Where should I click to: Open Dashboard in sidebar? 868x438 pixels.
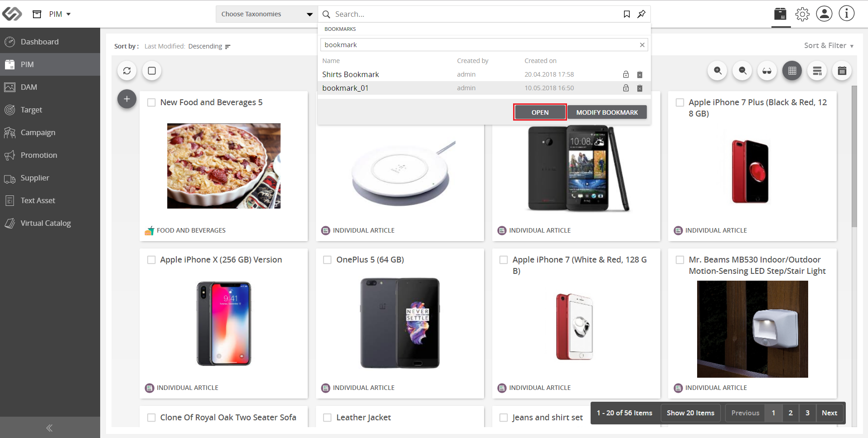coord(50,42)
